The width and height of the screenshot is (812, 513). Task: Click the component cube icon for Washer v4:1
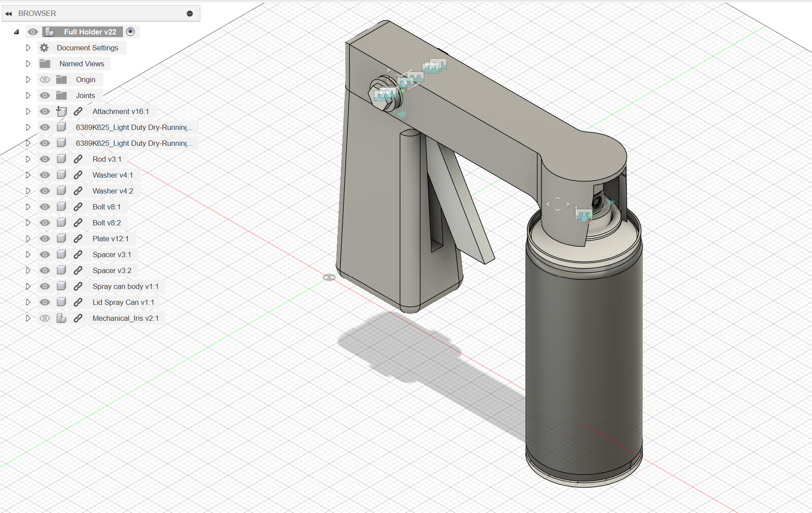(61, 175)
